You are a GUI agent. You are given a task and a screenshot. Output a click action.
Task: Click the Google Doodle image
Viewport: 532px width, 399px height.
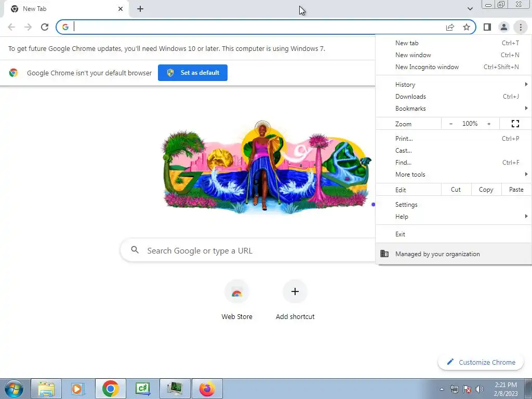pos(267,167)
